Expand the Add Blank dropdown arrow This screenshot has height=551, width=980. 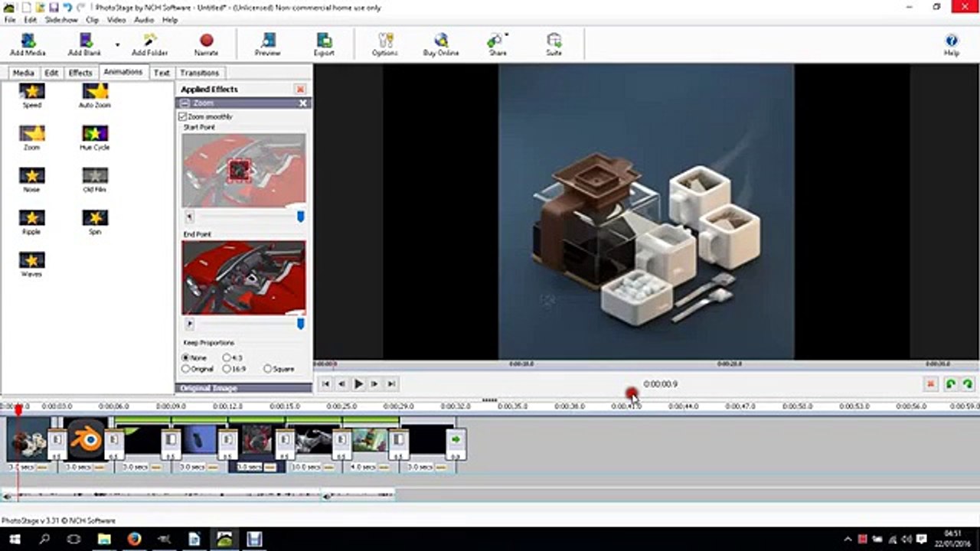tap(117, 45)
